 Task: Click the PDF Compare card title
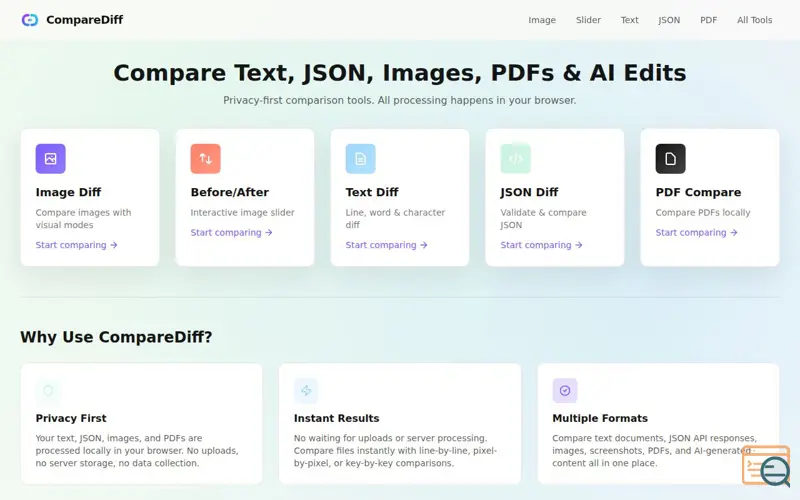(698, 192)
